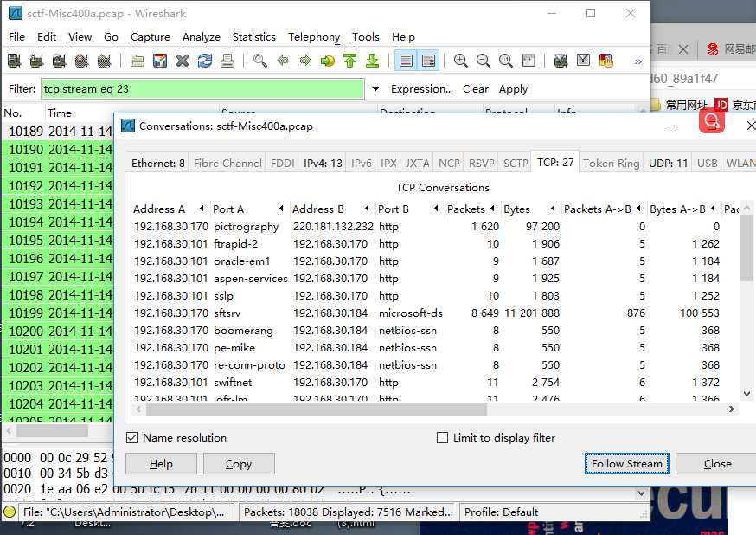Switch to Ethernet: 8 tab

pos(157,163)
